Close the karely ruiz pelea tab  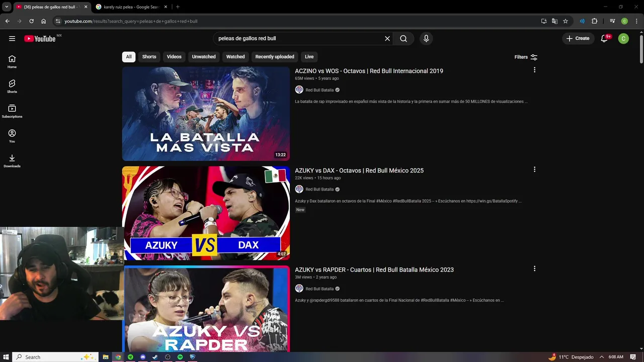(x=166, y=7)
